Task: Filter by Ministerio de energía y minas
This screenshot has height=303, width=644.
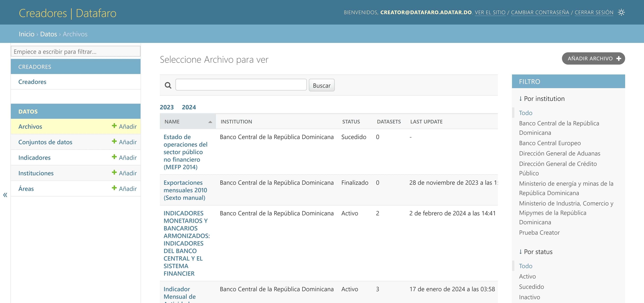Action: tap(566, 188)
